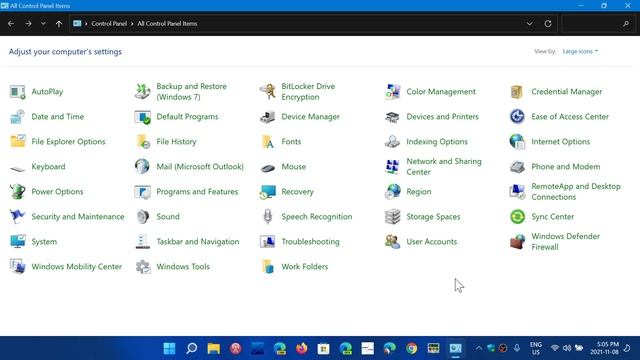
Task: Open the ENG US language indicator
Action: pyautogui.click(x=536, y=348)
